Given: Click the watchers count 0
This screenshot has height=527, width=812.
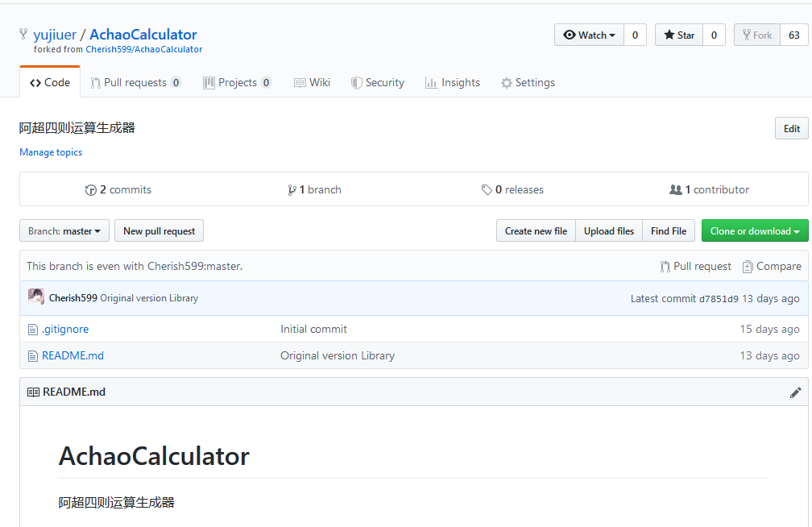Looking at the screenshot, I should coord(636,35).
